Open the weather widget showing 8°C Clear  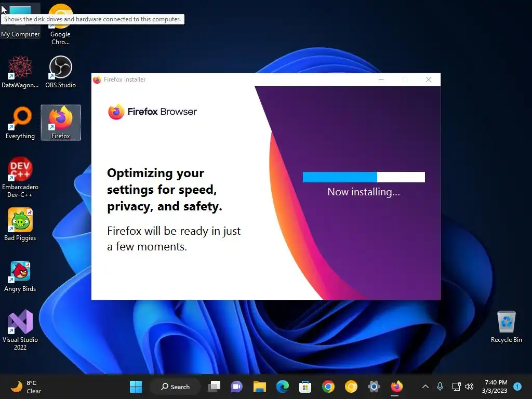[x=26, y=387]
